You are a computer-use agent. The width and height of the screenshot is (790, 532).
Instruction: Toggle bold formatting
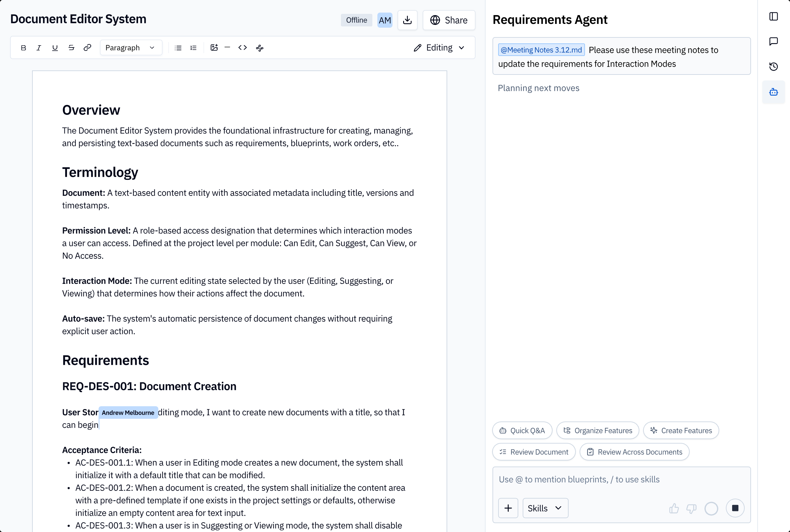click(23, 48)
